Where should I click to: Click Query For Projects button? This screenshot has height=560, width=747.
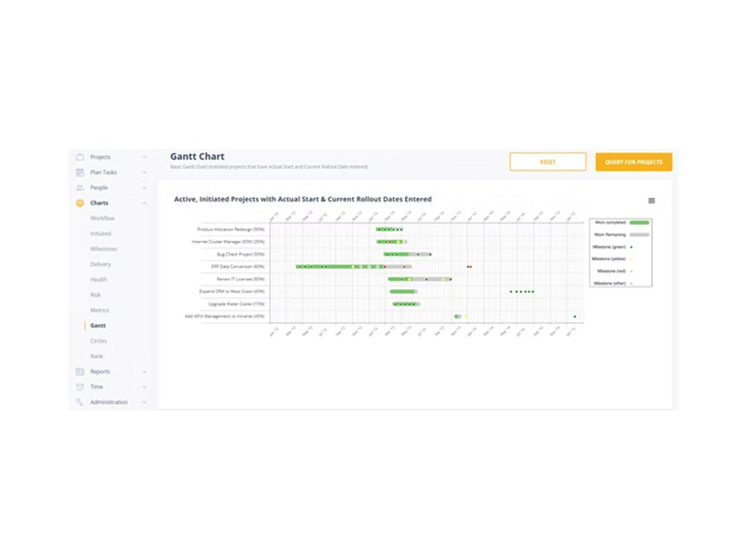pos(634,161)
